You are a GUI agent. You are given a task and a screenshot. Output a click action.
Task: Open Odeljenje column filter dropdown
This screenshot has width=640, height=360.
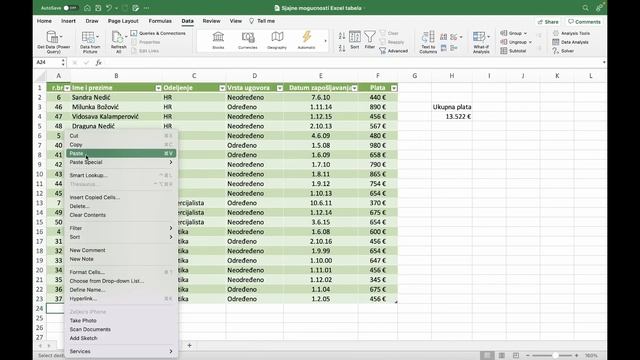pos(222,88)
